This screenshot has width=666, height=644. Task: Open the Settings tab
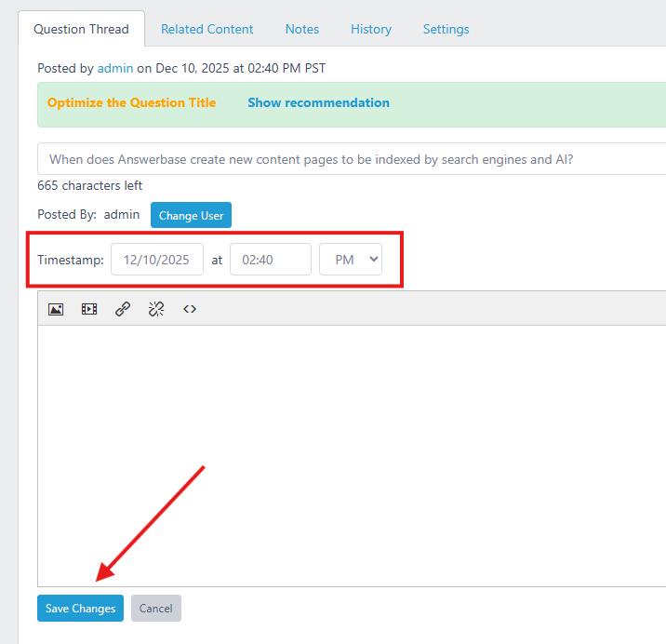tap(446, 29)
